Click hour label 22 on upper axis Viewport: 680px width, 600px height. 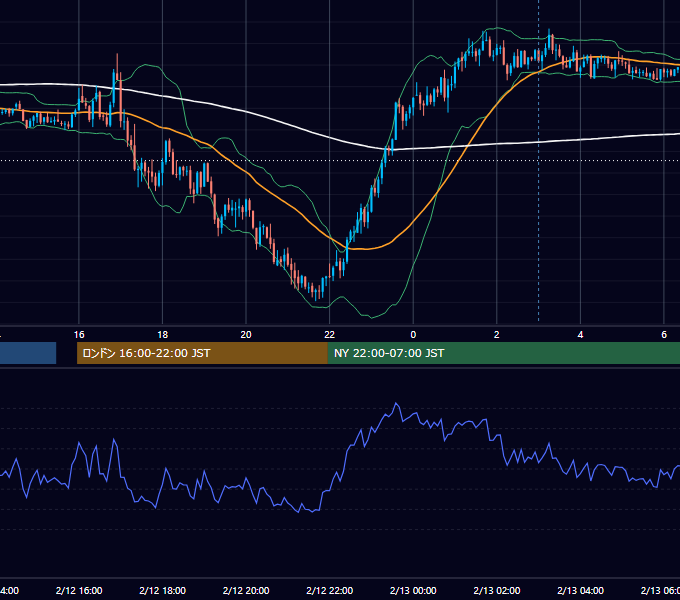click(x=330, y=335)
